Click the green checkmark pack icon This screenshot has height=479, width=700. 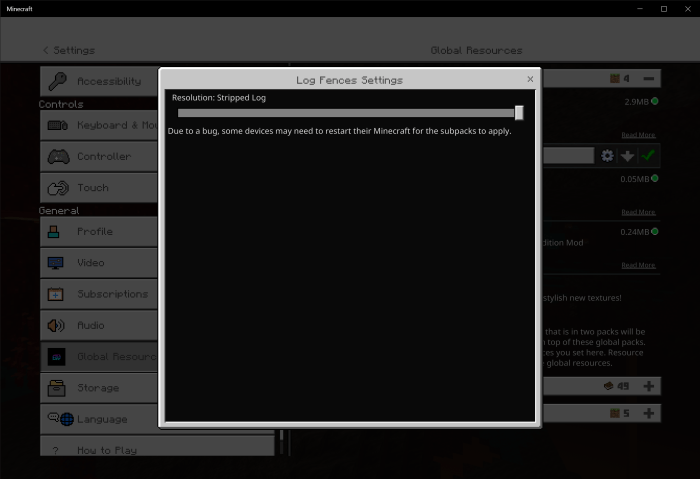(648, 155)
